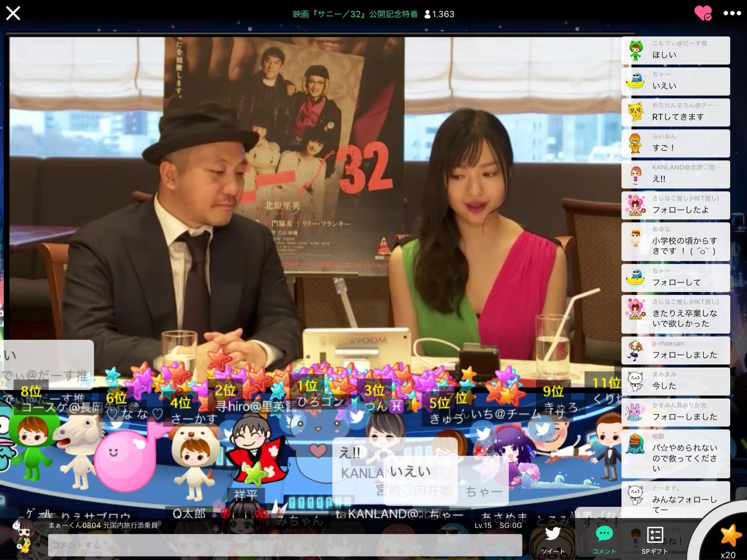The image size is (747, 560).
Task: Tap the broadcast title 映画『サニー／32』公開記念特番
Action: tap(355, 14)
